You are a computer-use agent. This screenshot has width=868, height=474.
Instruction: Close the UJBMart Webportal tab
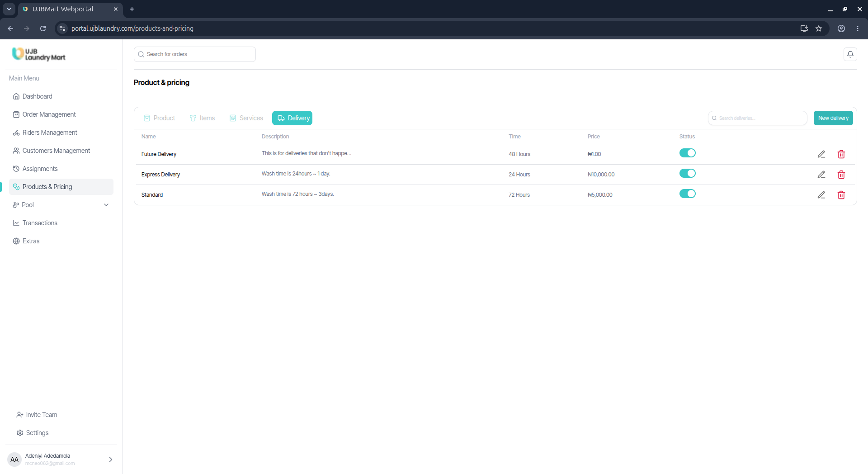point(116,9)
